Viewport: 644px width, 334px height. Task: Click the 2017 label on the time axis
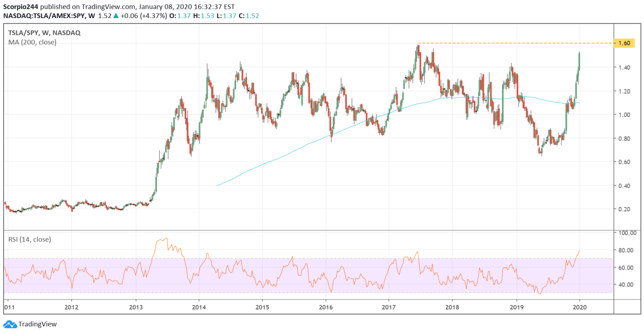389,308
